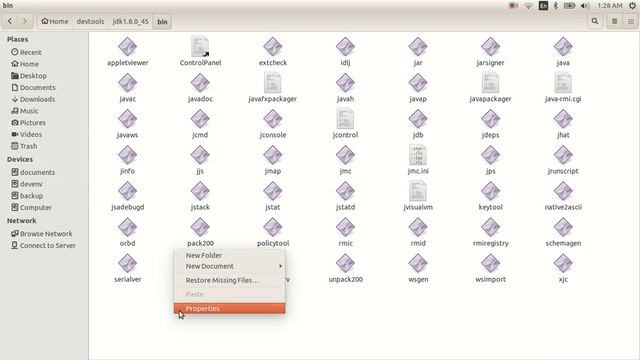The width and height of the screenshot is (640, 360).
Task: Select the keytool executable icon
Action: pyautogui.click(x=490, y=191)
